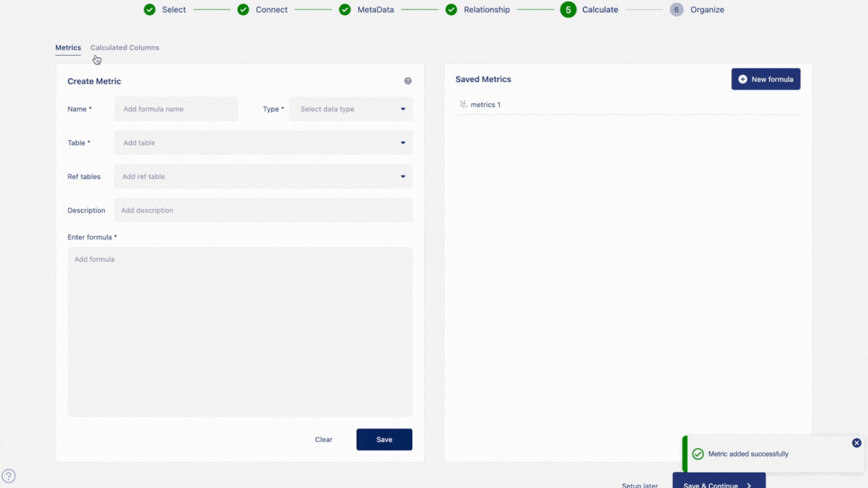This screenshot has width=868, height=488.
Task: Click the Relationship step checkmark icon
Action: pos(451,10)
